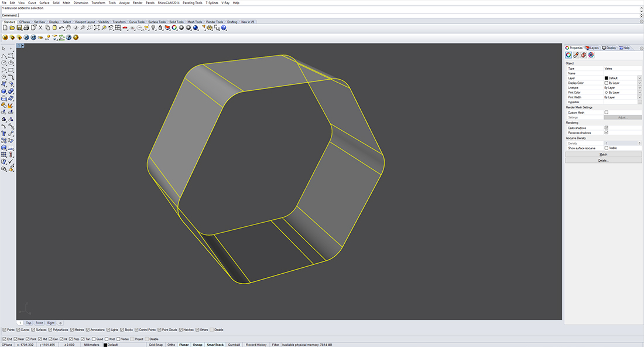Click the blue Help question mark icon

224,28
